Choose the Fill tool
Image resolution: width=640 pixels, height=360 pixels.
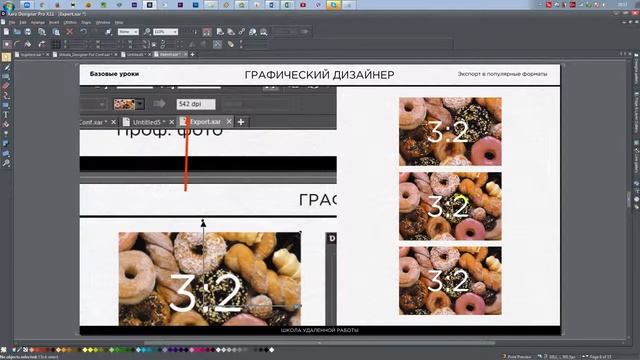click(6, 124)
